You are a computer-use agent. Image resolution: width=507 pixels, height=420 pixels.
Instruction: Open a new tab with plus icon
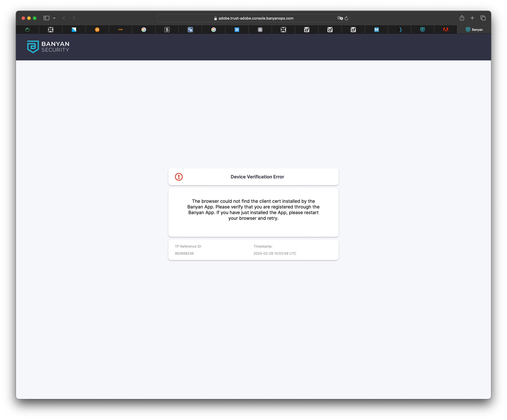tap(472, 18)
